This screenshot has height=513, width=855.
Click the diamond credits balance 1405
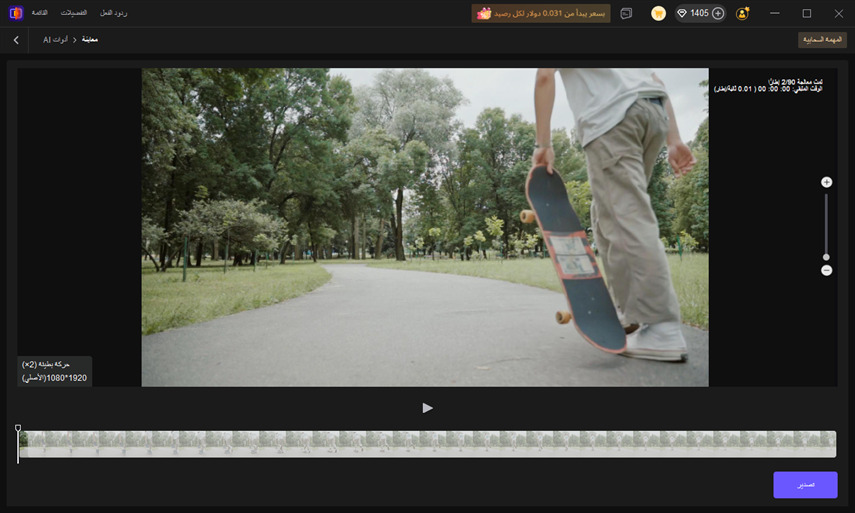point(693,13)
